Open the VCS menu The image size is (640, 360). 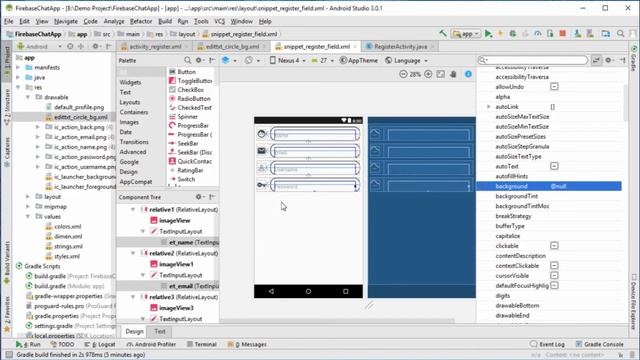click(220, 21)
